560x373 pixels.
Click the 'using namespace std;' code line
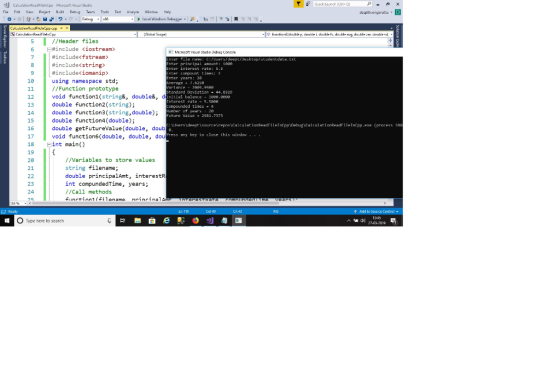pos(85,81)
